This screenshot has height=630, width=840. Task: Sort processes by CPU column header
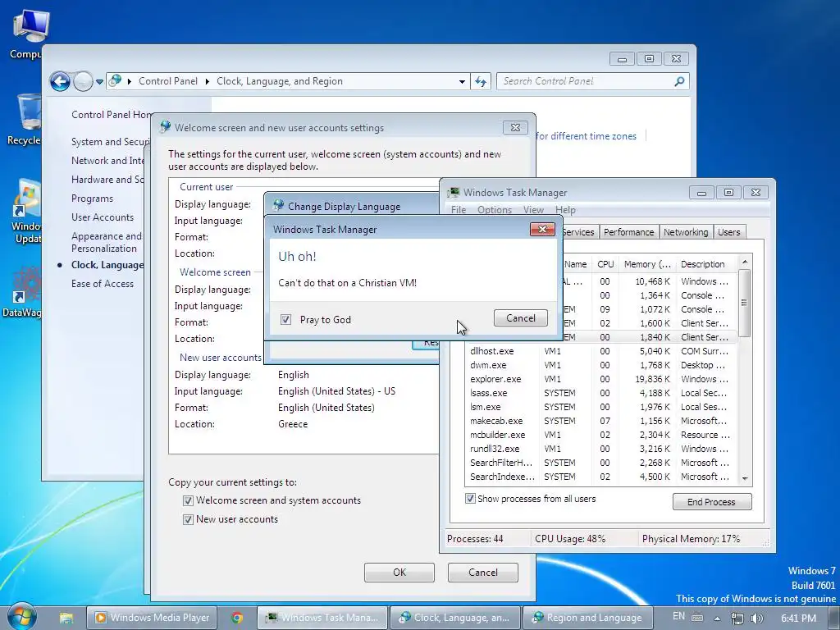point(606,264)
